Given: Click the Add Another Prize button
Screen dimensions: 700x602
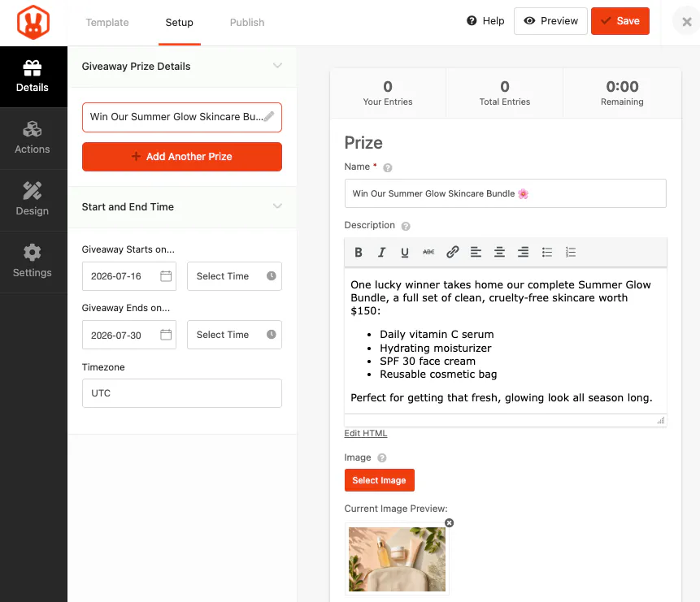Looking at the screenshot, I should coord(181,157).
